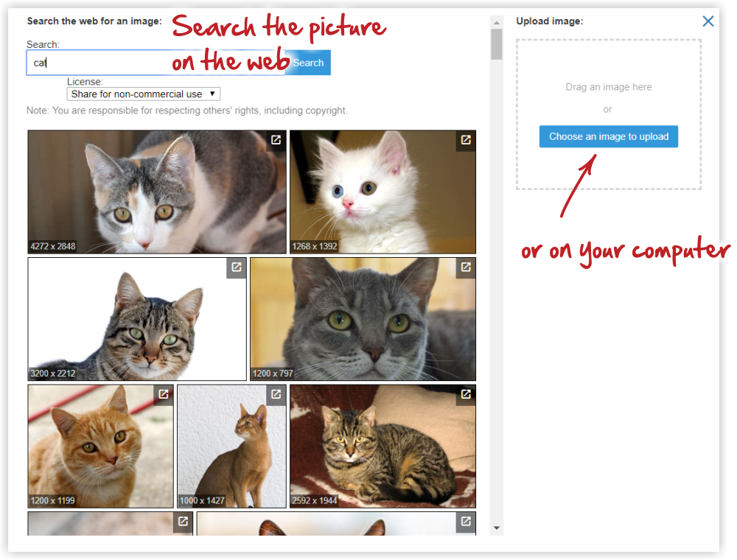Viewport: 737px width, 560px height.
Task: Open source link on the 1200 x 1199 orange cat image
Action: pos(164,395)
